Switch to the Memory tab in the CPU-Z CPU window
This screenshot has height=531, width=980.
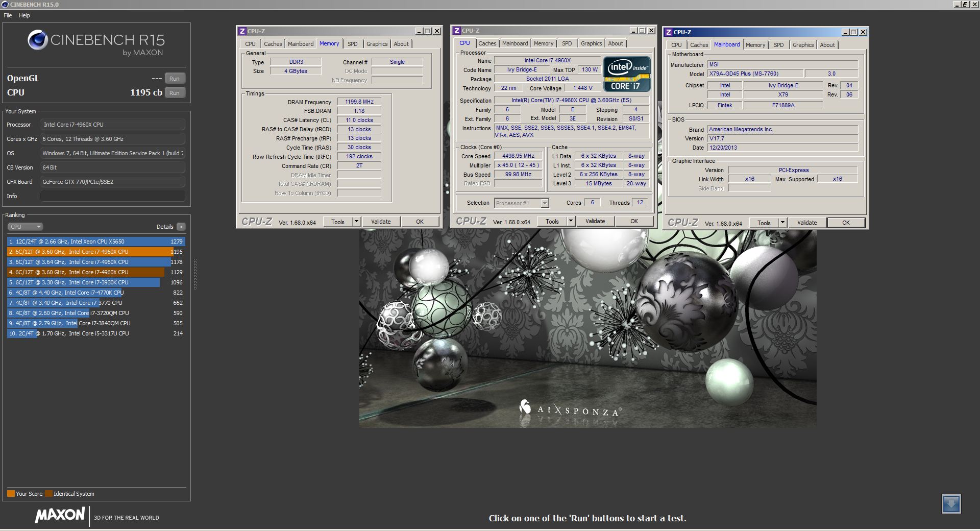point(544,43)
